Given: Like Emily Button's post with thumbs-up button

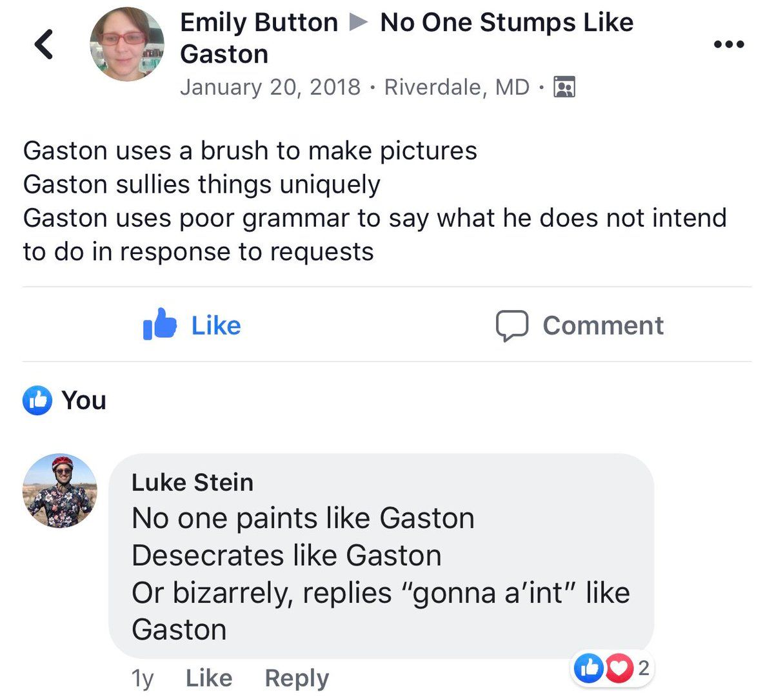Looking at the screenshot, I should click(x=160, y=324).
